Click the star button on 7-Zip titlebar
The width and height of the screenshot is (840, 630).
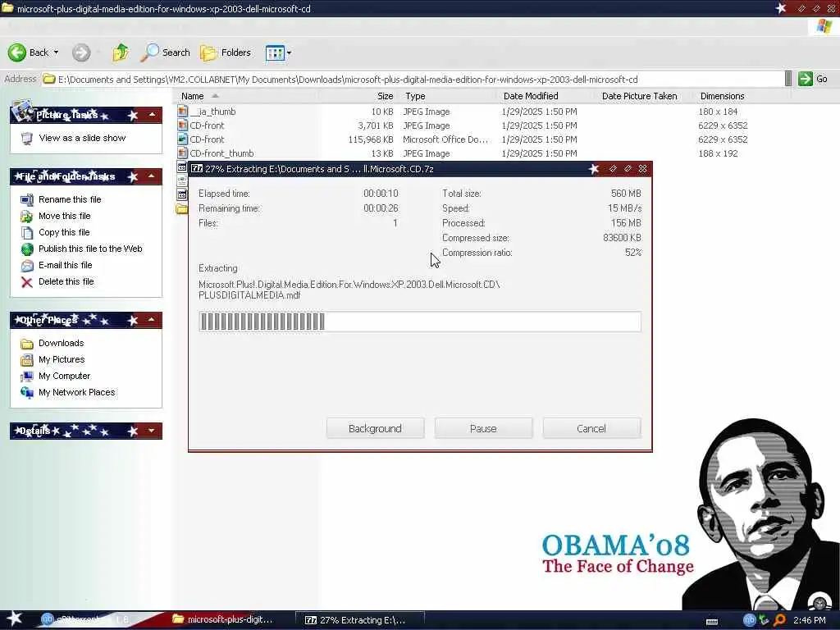(x=594, y=169)
